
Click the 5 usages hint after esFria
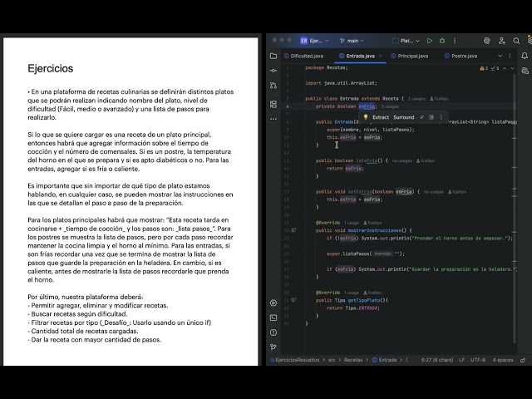tap(390, 106)
